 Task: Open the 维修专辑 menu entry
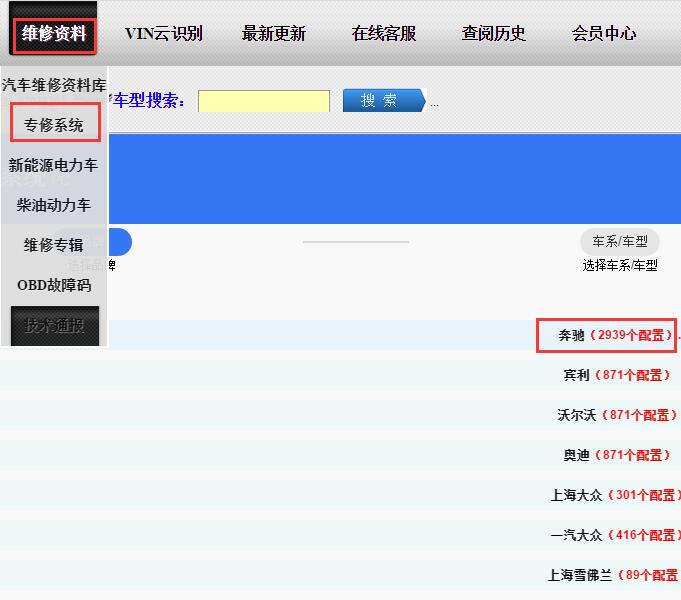click(54, 245)
